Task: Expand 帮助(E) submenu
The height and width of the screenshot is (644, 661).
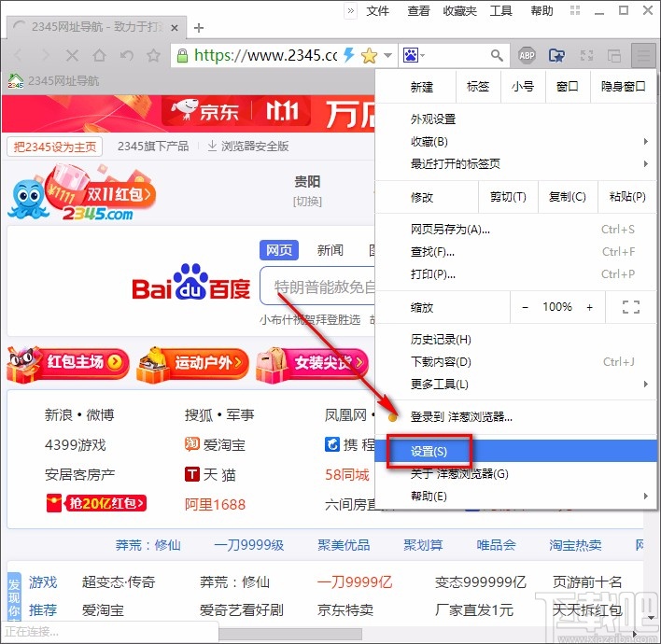Action: pos(645,496)
